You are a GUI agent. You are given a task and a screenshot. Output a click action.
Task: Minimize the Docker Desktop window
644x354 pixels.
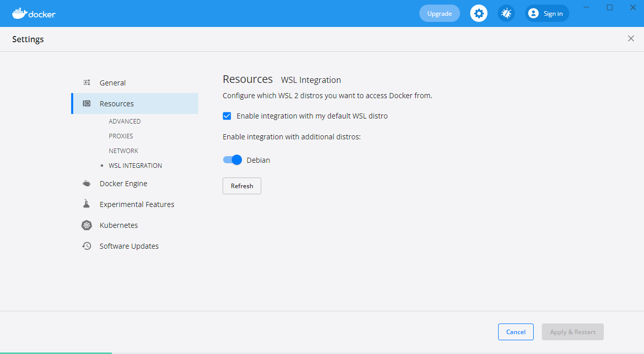click(x=587, y=7)
